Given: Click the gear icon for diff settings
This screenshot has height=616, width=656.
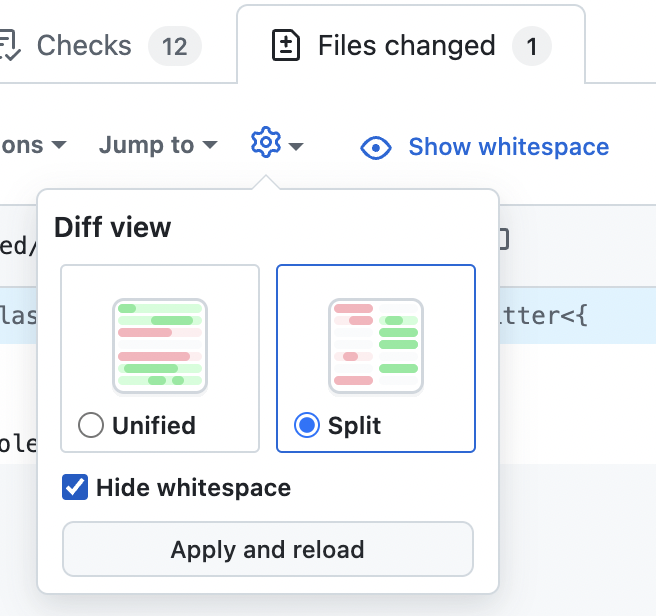Looking at the screenshot, I should pyautogui.click(x=265, y=144).
